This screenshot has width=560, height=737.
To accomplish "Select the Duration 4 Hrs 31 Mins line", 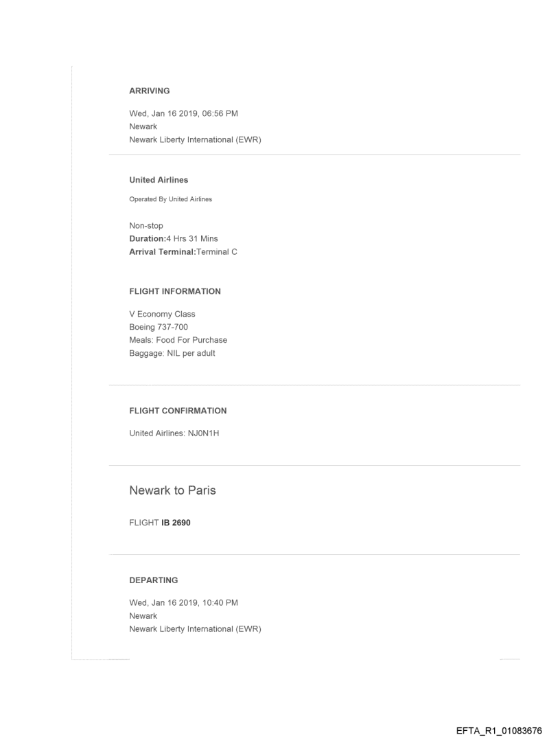I will click(174, 238).
